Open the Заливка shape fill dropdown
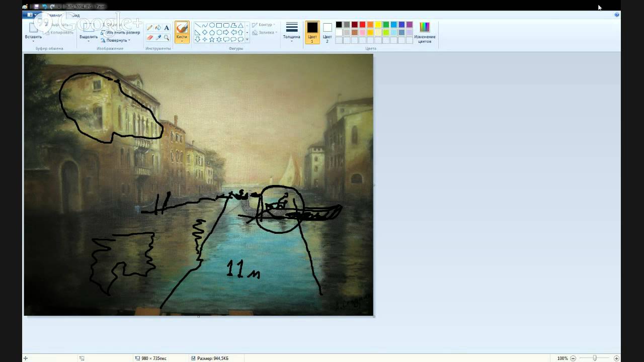This screenshot has height=362, width=644. pos(264,33)
